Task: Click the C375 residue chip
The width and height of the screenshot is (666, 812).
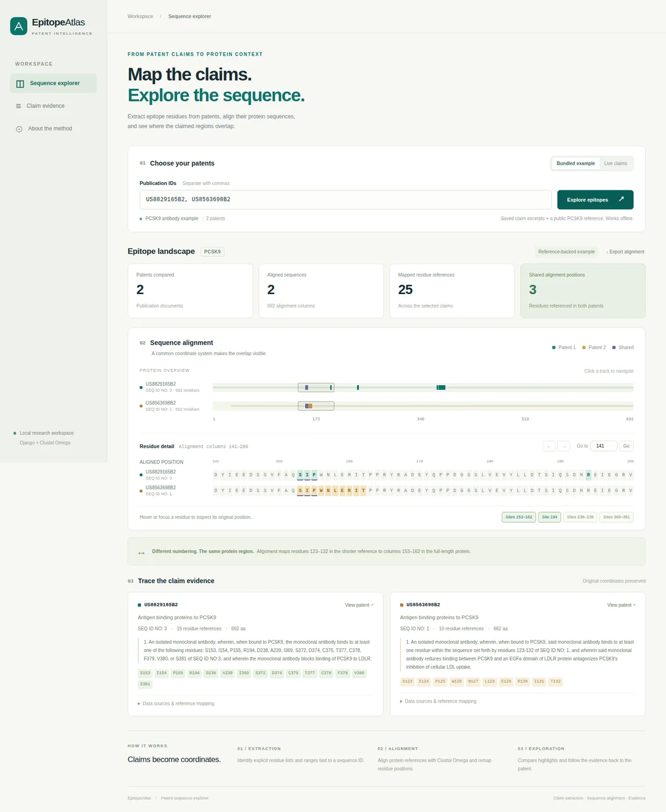Action: pyautogui.click(x=294, y=673)
